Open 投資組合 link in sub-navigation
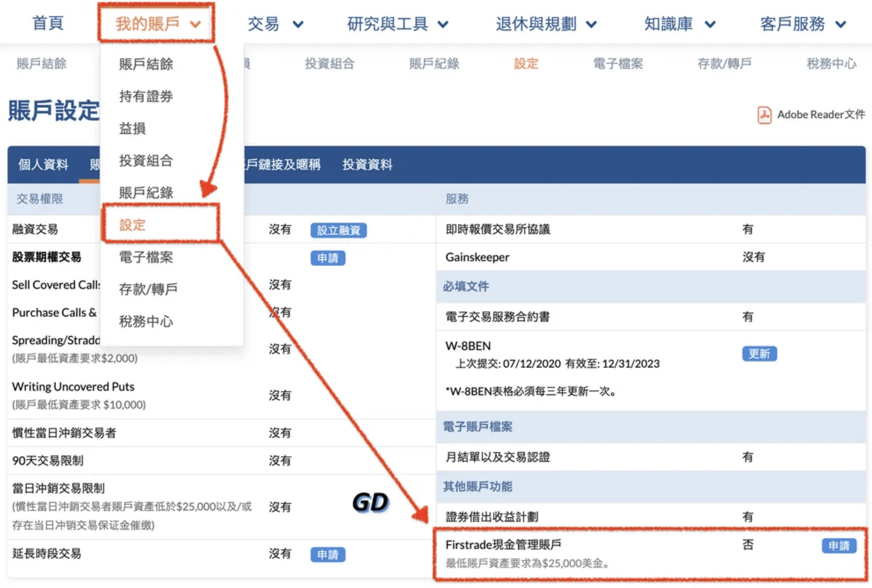Screen dimensions: 872x588 [329, 64]
